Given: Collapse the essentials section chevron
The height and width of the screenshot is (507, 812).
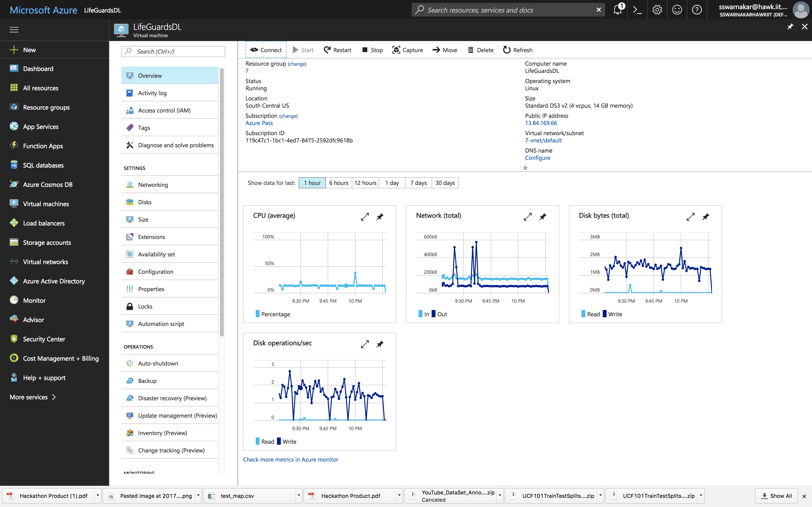Looking at the screenshot, I should (x=525, y=168).
